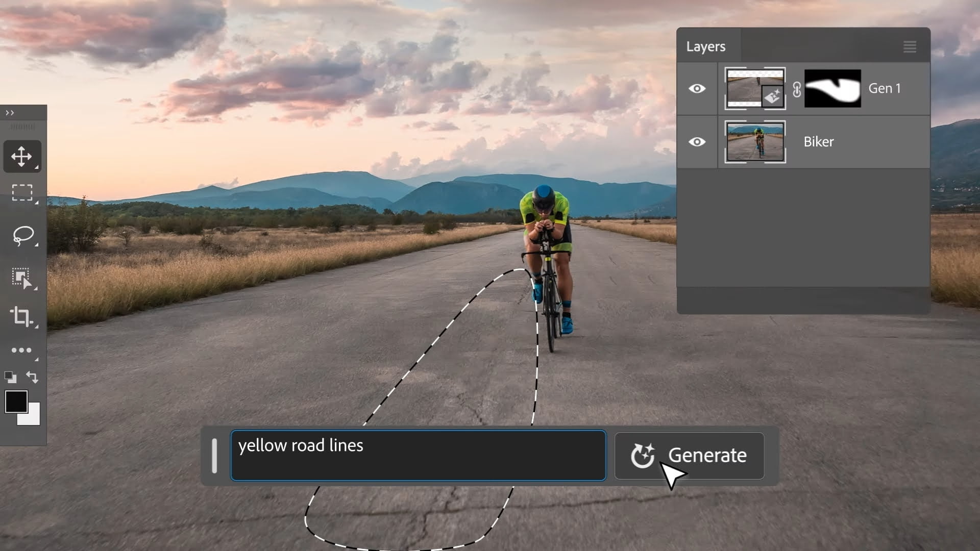
Task: Open the more tools ellipsis
Action: pyautogui.click(x=21, y=350)
